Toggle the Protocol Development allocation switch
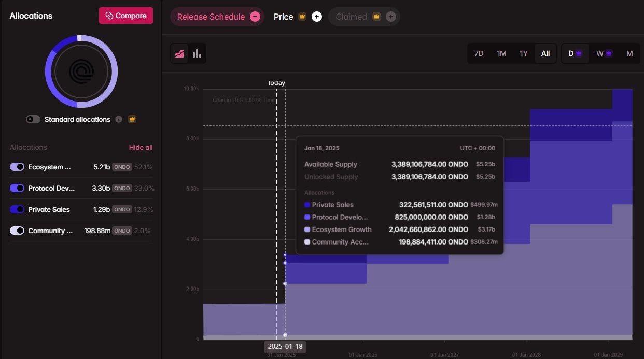The height and width of the screenshot is (359, 644). click(17, 188)
